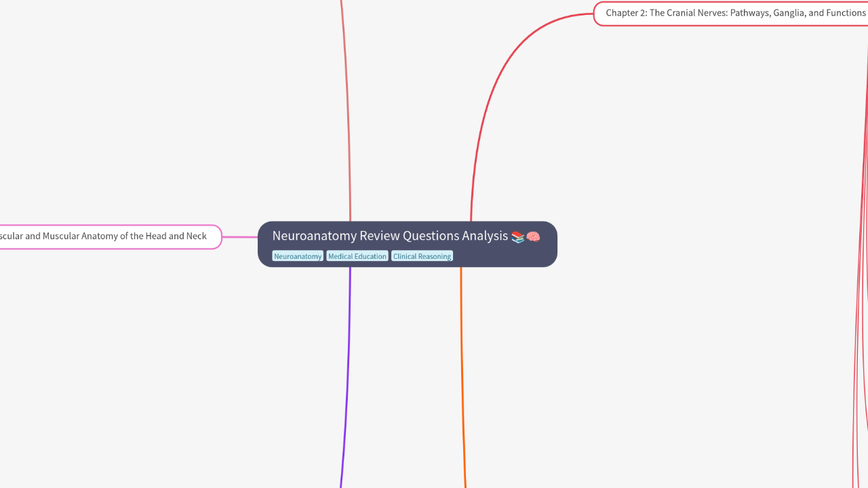Screen dimensions: 868x488
Task: Click blank canvas below the Head and Neck node
Action: tap(108, 339)
